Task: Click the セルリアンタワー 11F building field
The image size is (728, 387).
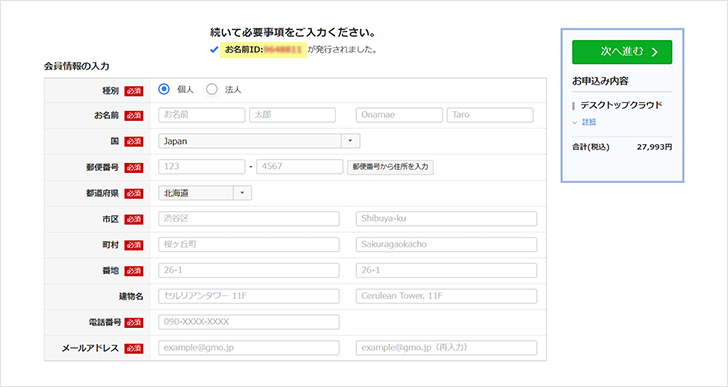Action: coord(249,296)
